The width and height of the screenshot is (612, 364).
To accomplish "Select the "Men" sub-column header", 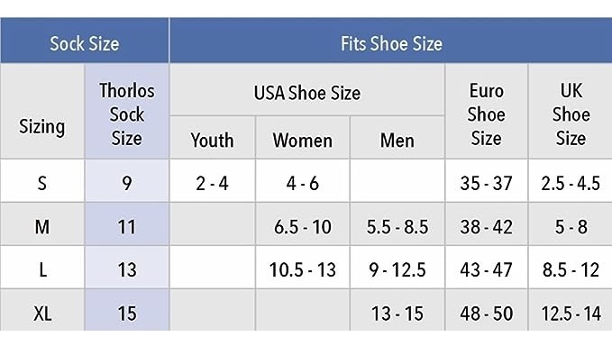I will 397,140.
